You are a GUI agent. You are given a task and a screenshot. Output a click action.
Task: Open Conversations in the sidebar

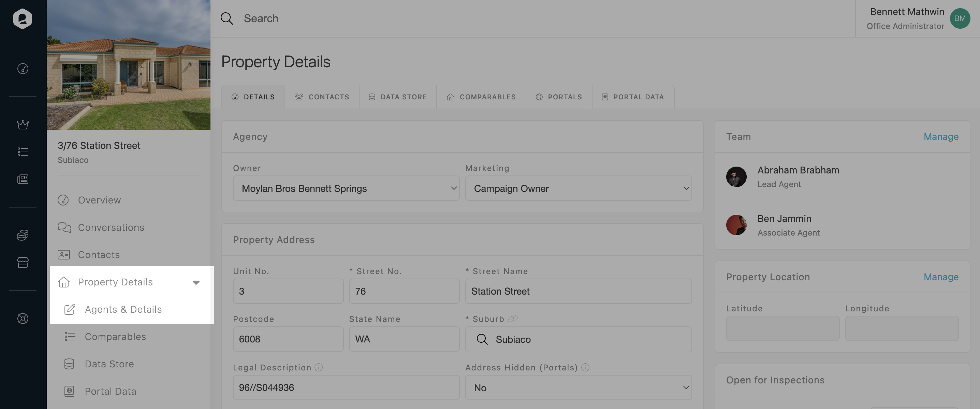111,227
